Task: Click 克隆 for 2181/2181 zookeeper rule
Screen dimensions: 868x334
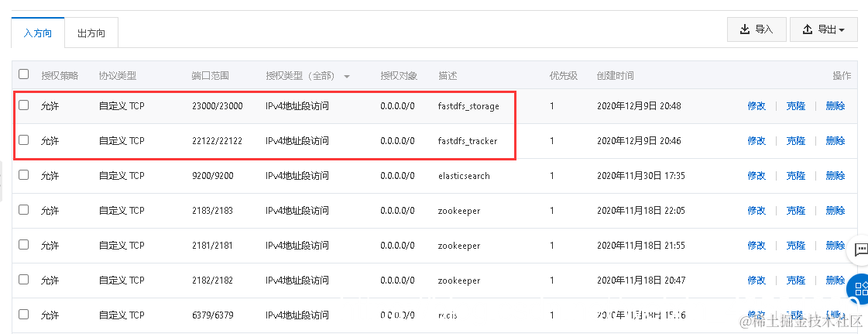Action: (796, 246)
